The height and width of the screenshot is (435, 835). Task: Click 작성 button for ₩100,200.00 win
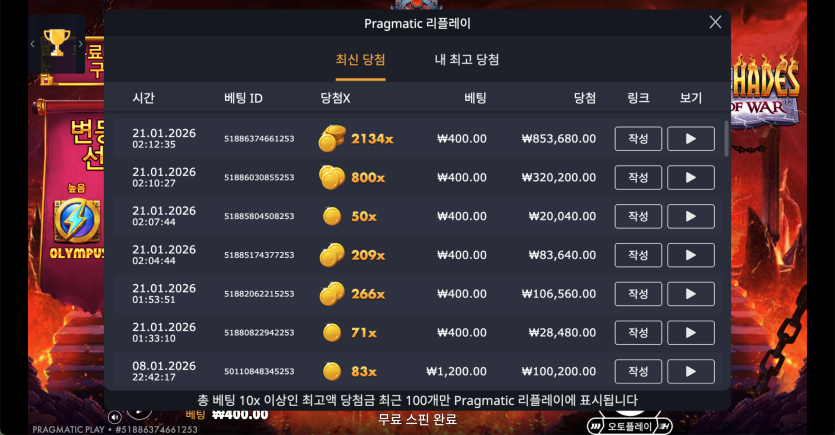pyautogui.click(x=638, y=372)
